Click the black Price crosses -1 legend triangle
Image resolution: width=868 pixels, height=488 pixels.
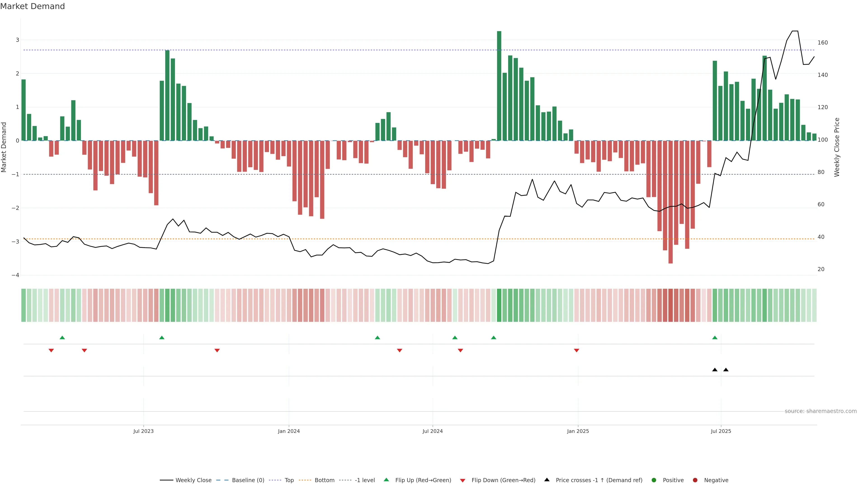pos(547,480)
